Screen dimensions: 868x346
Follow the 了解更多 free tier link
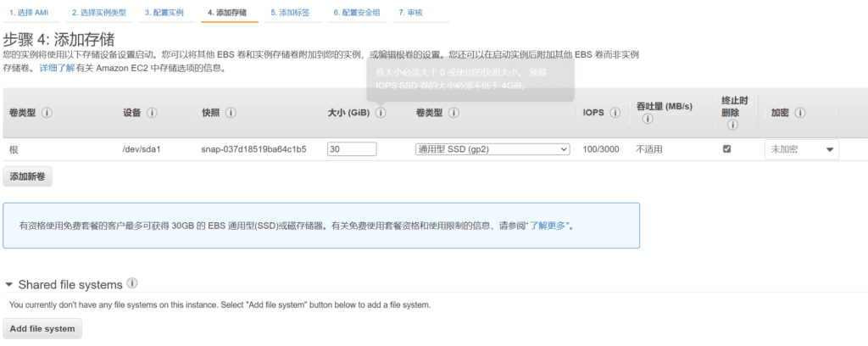point(548,226)
